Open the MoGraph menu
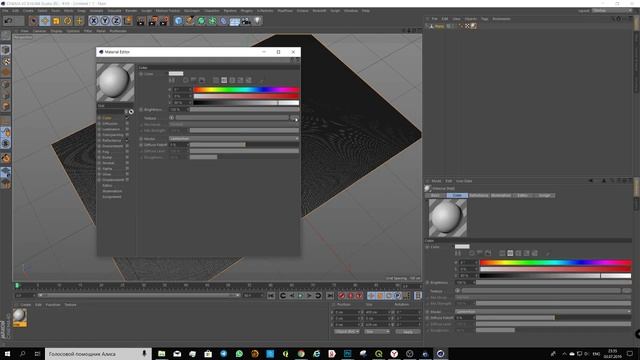This screenshot has height=360, width=640. coord(191,11)
